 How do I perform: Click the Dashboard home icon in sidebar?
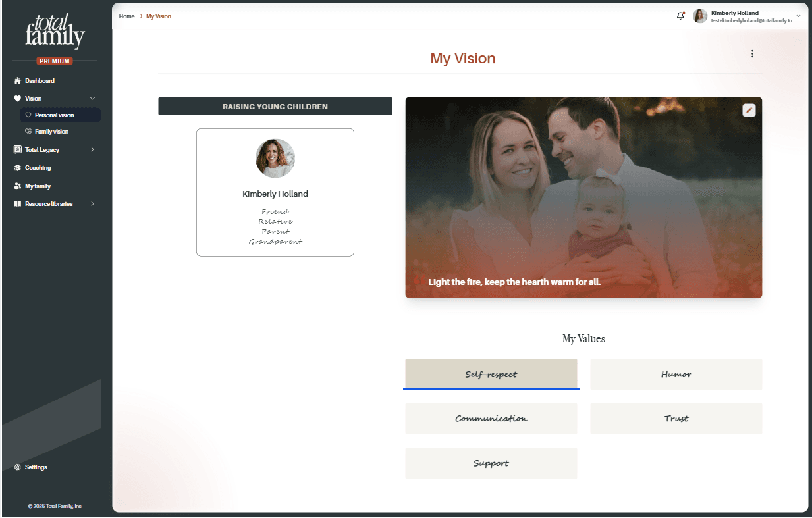tap(18, 81)
